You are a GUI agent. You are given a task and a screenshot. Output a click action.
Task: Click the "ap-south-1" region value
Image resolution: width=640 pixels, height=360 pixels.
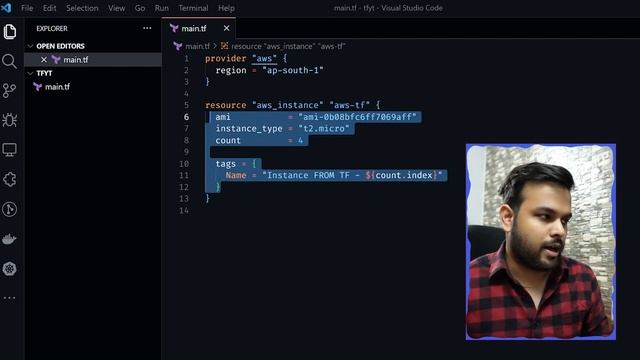[x=293, y=70]
